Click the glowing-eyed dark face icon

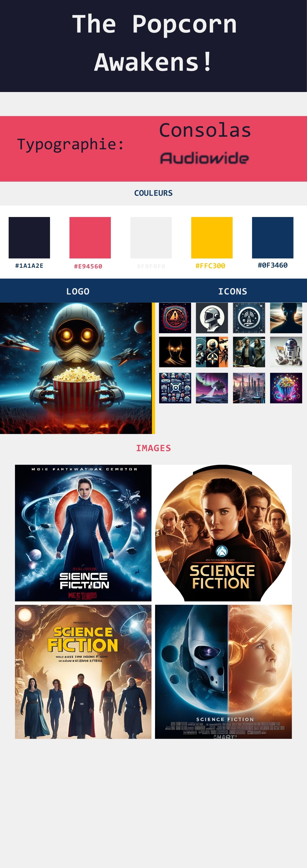(x=175, y=352)
